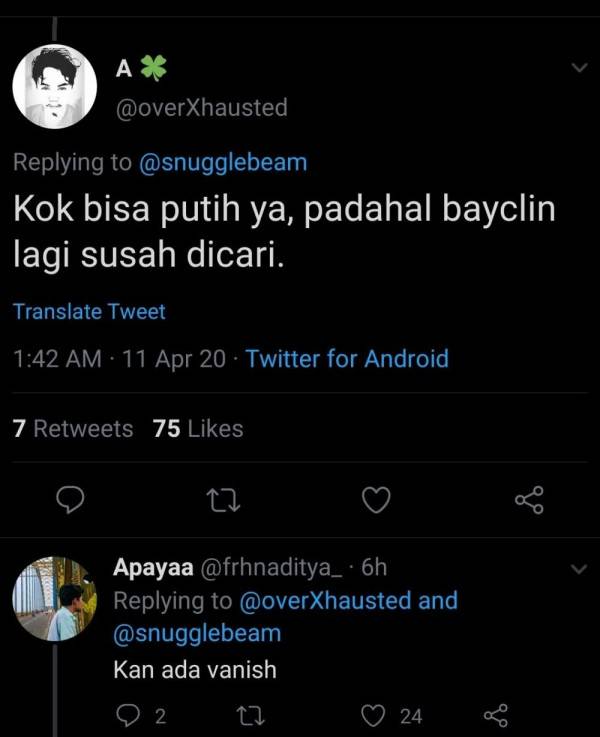600x737 pixels.
Task: Open the @overXhausted handle under the name
Action: click(202, 107)
